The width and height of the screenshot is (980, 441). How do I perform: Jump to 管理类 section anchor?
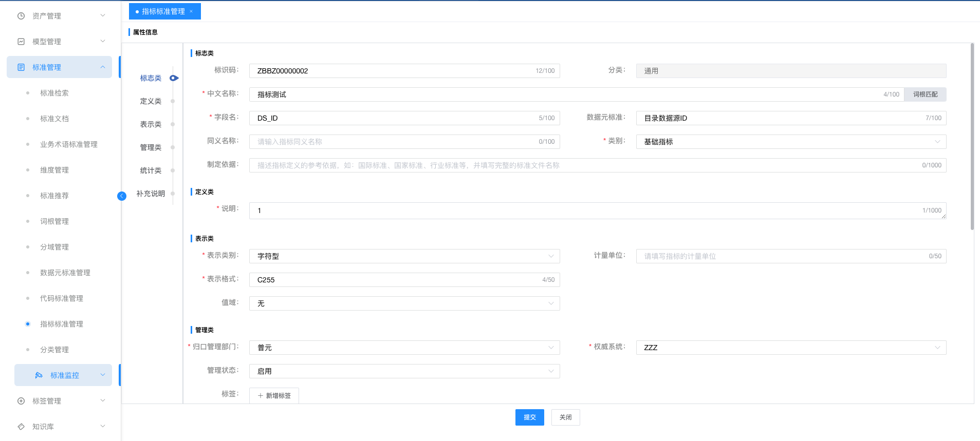(x=151, y=147)
